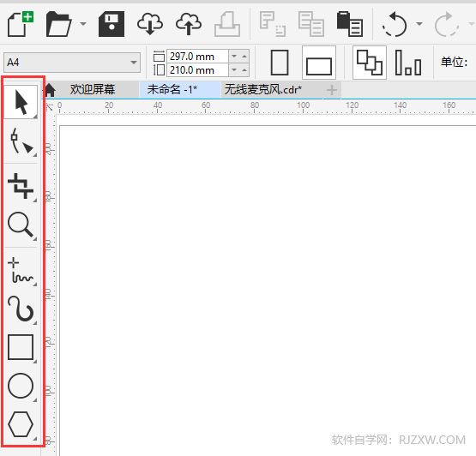The height and width of the screenshot is (456, 476).
Task: Expand the Undo history dropdown arrow
Action: [x=419, y=24]
